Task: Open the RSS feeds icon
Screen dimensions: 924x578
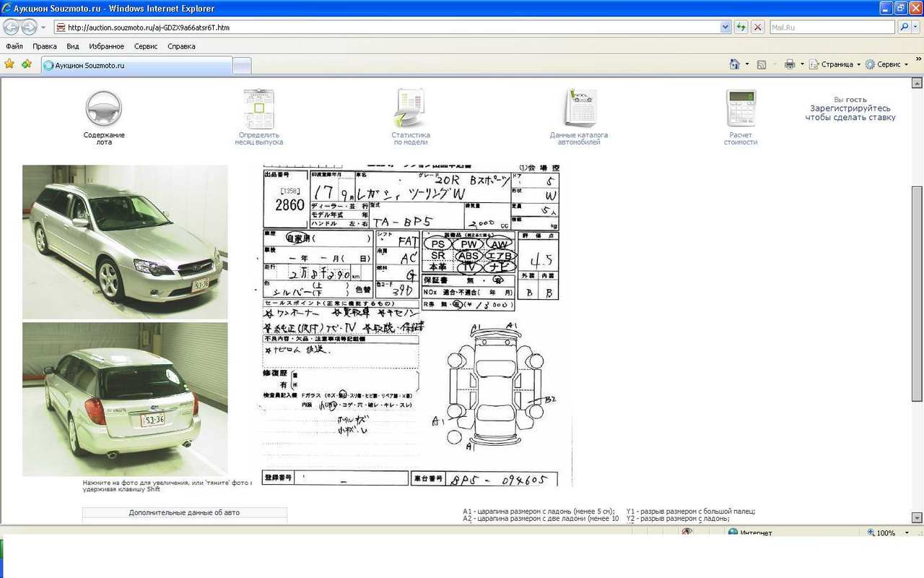Action: click(762, 64)
